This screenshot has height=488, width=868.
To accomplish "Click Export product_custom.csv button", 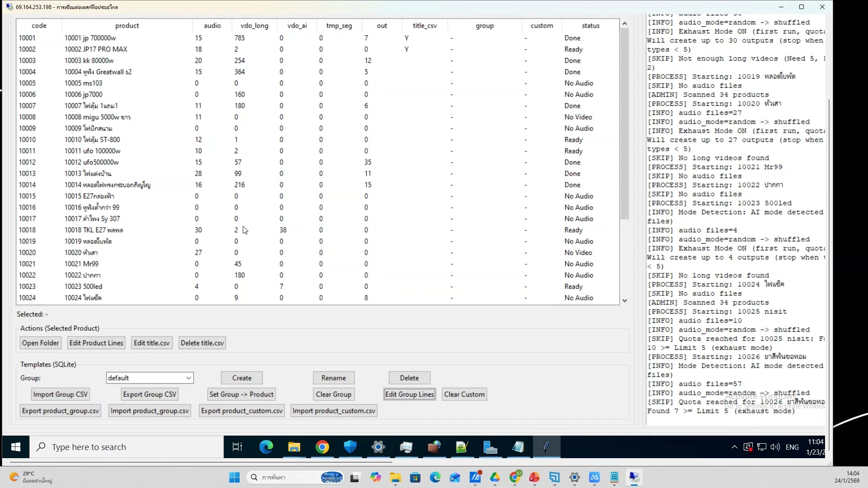I will click(x=242, y=411).
